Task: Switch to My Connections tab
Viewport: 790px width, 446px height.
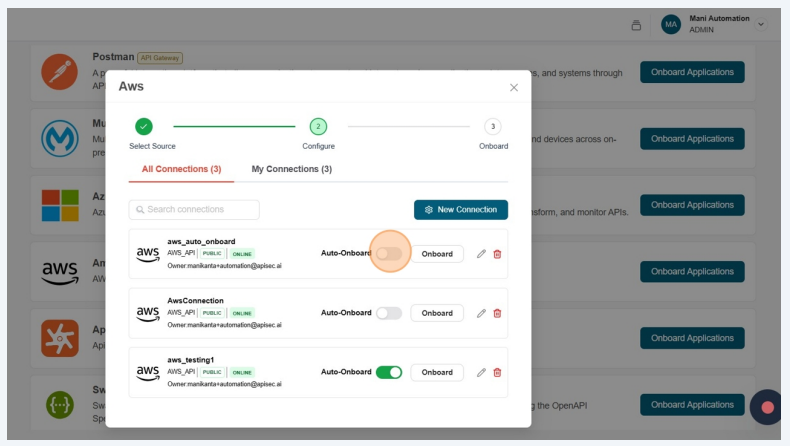Action: pos(291,169)
